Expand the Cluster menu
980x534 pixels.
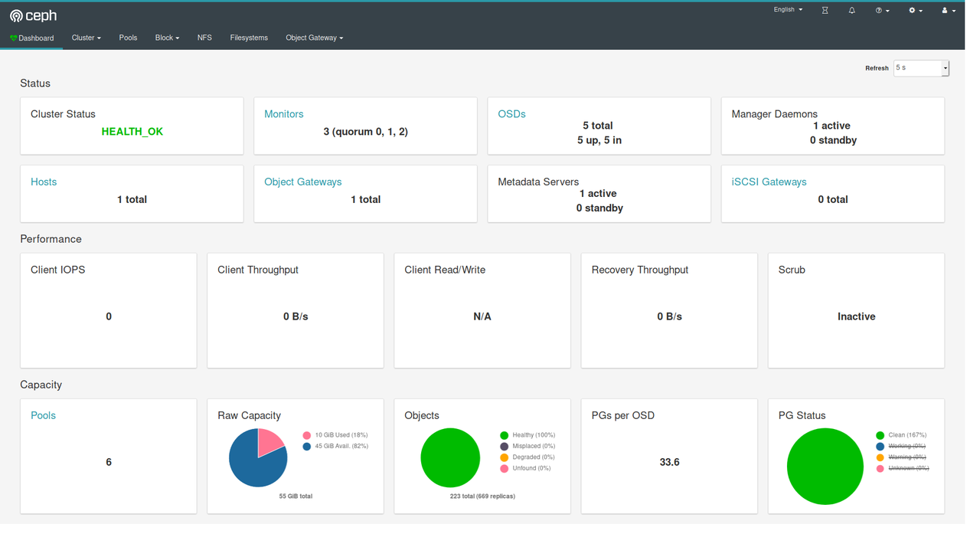(x=87, y=38)
